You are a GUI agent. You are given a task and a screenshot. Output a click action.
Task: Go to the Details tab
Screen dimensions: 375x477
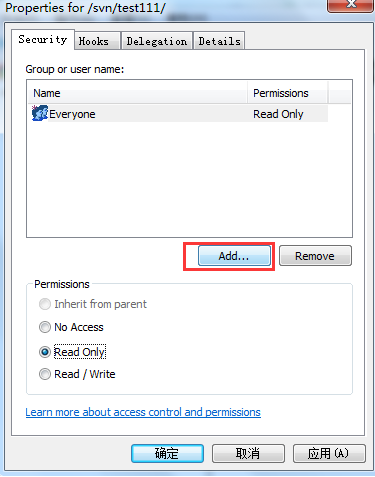coord(219,41)
